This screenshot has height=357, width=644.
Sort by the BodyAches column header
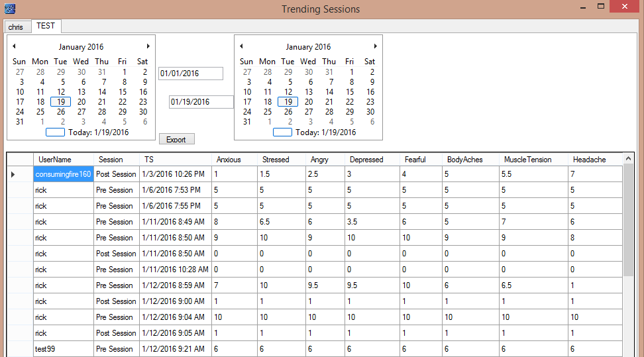click(470, 160)
